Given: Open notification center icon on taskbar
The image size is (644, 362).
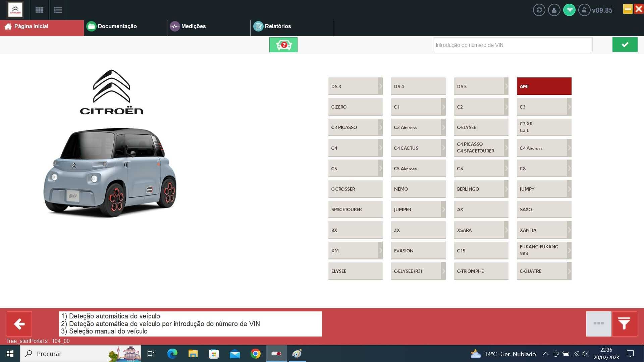Looking at the screenshot, I should pyautogui.click(x=630, y=354).
